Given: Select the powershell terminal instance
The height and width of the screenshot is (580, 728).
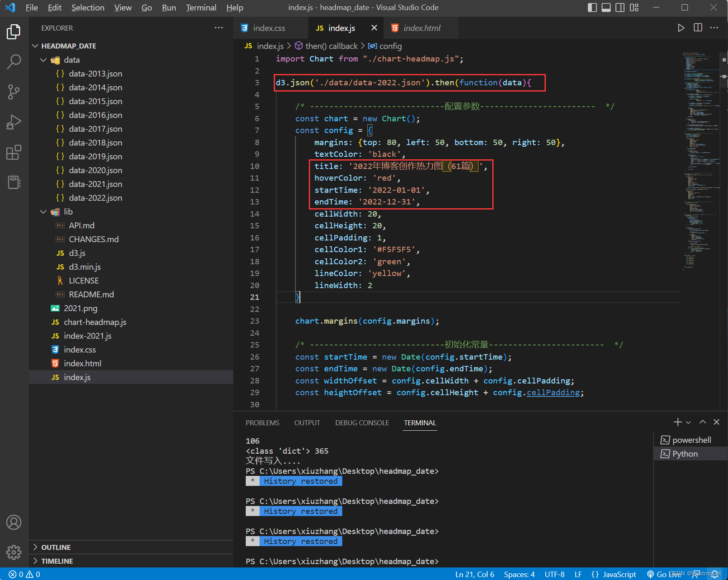Looking at the screenshot, I should 691,440.
